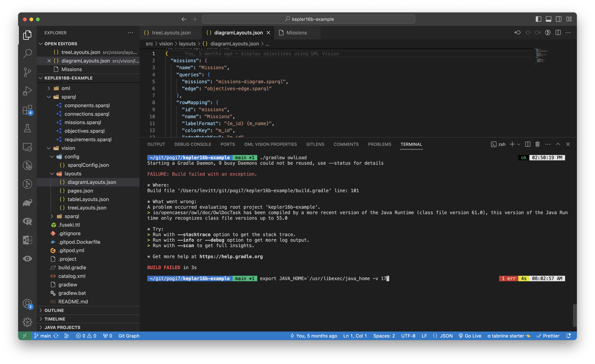Click the Git Graph activity bar icon
Screen dimensions: 595x364
click(27, 184)
